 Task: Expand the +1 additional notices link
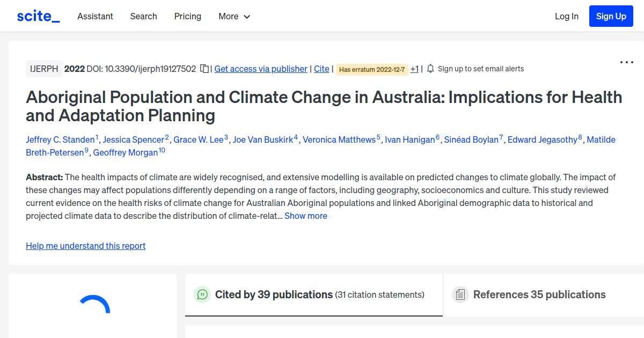point(414,69)
